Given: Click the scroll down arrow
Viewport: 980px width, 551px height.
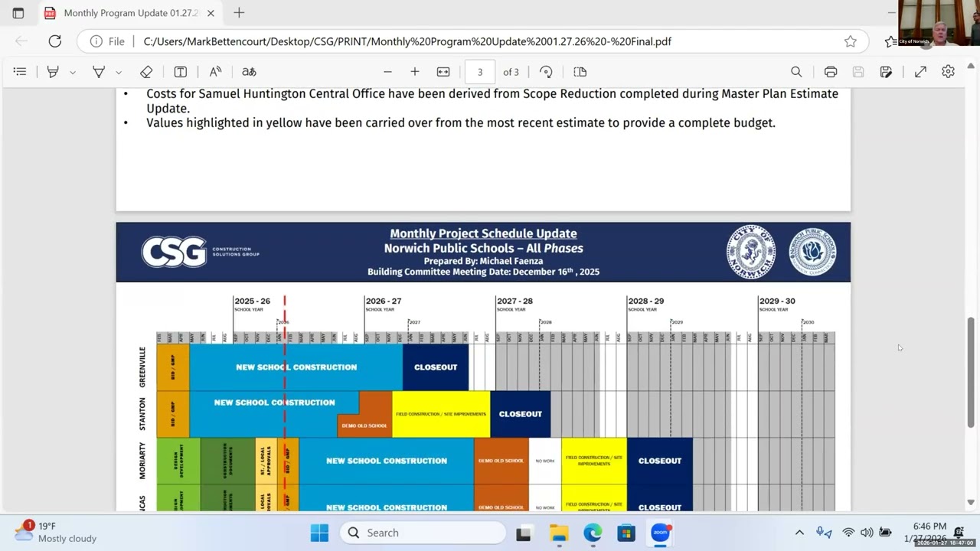Looking at the screenshot, I should tap(971, 503).
